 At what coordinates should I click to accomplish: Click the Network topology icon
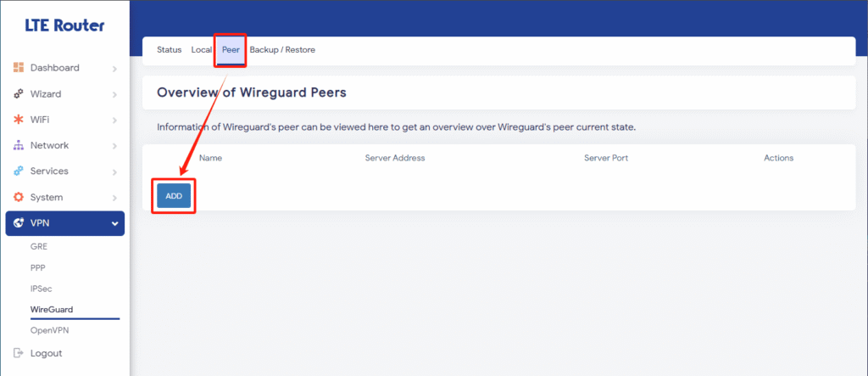click(x=19, y=145)
